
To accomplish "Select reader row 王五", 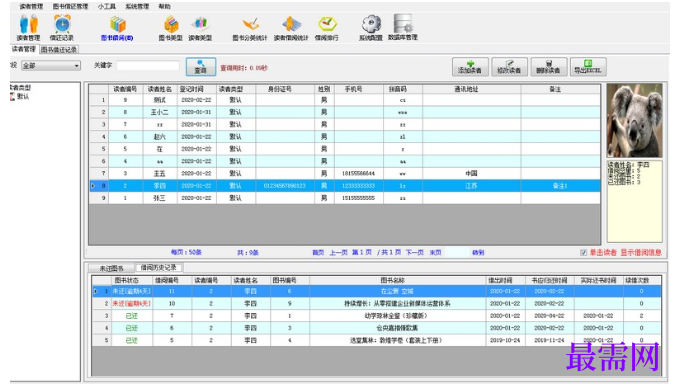I will pyautogui.click(x=345, y=173).
